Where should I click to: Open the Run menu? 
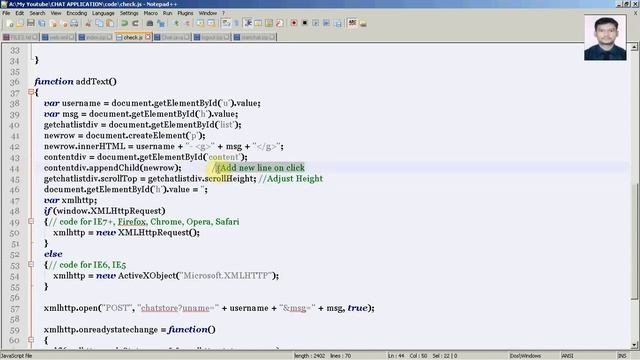(167, 13)
